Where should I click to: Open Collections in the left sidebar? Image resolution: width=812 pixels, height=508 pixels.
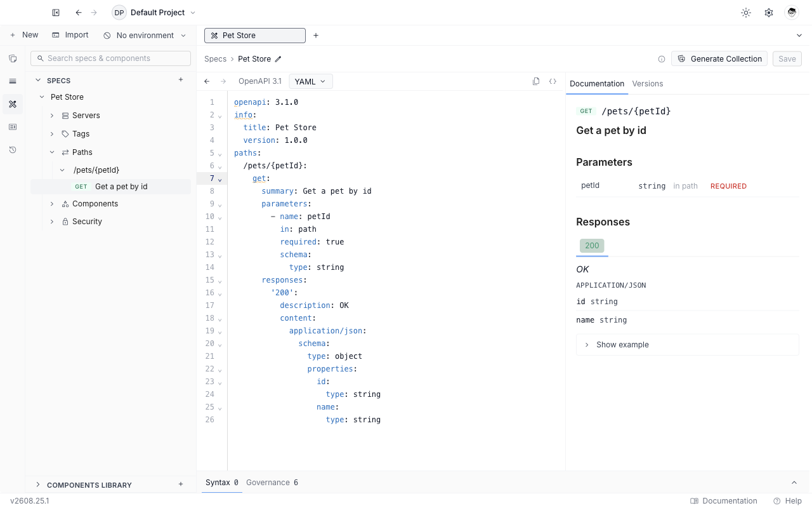click(x=13, y=58)
